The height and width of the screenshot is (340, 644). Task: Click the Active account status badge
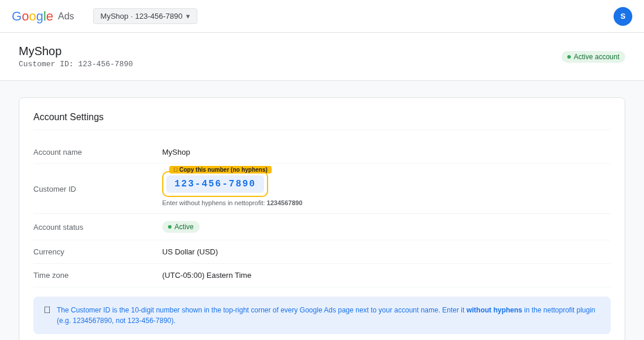tap(593, 57)
